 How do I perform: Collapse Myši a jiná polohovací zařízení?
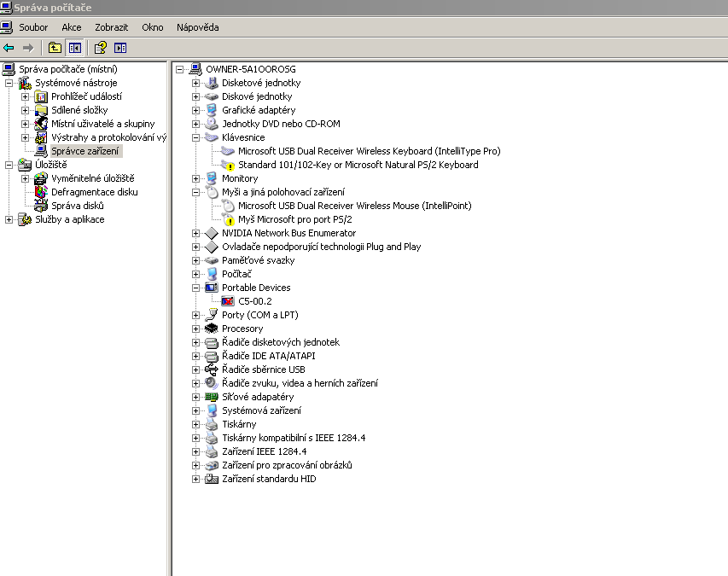pos(196,192)
